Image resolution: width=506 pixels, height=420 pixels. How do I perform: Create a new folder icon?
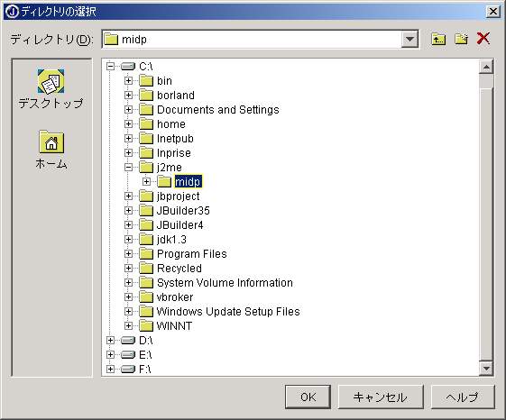click(462, 39)
